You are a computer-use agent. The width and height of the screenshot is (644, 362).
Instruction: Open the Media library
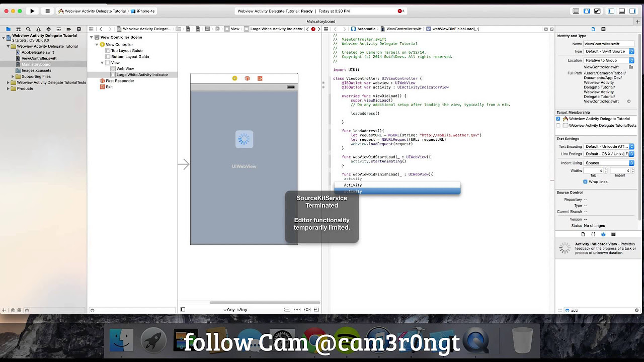coord(613,234)
